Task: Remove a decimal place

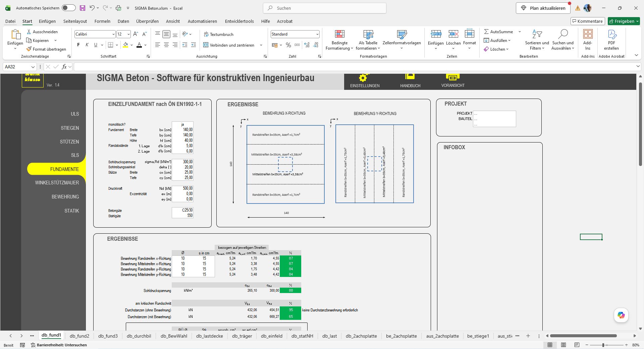Action: pos(316,45)
